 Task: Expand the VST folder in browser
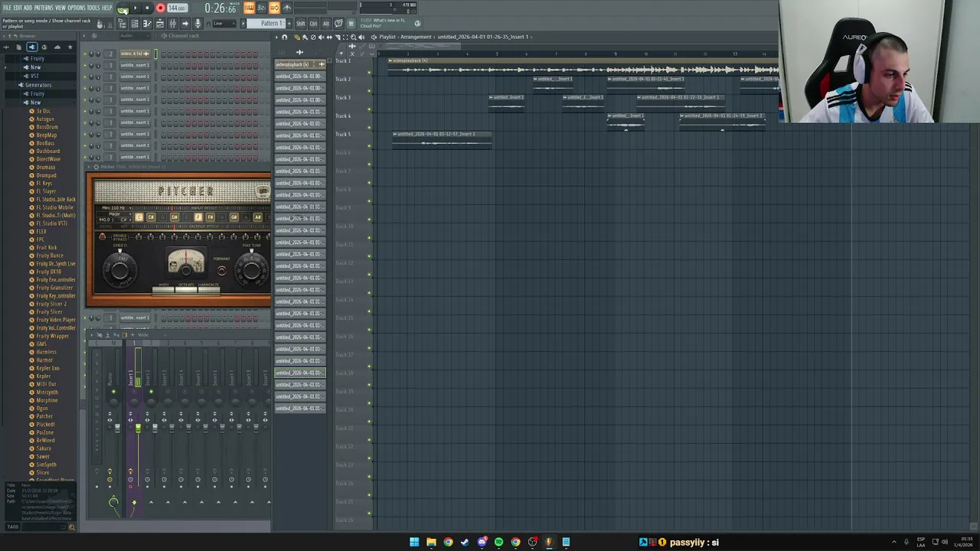pos(34,76)
